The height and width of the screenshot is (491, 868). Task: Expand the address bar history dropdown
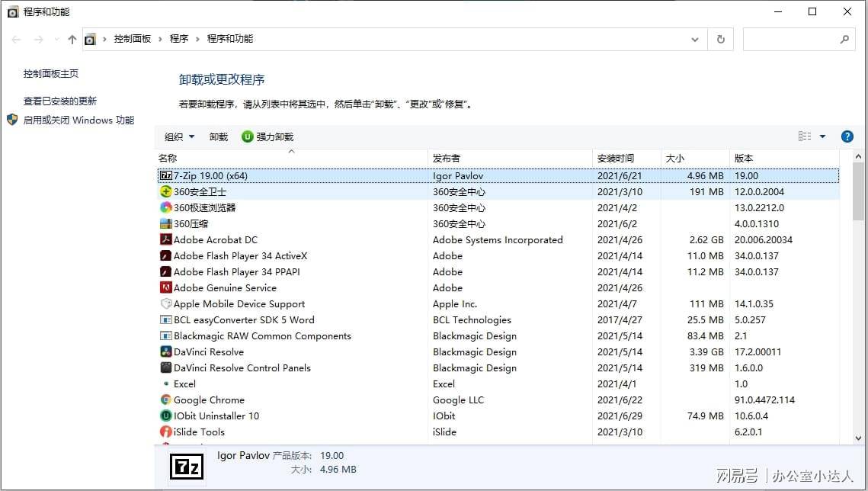(695, 40)
